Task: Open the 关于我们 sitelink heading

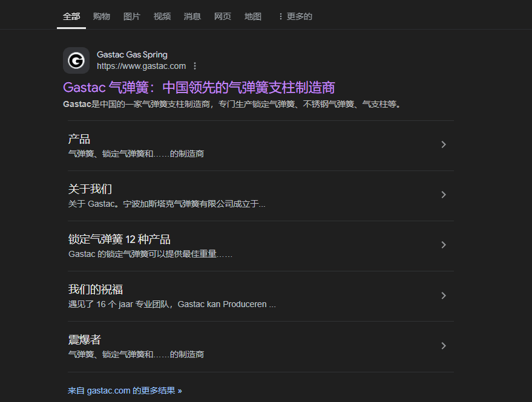Action: pyautogui.click(x=90, y=189)
